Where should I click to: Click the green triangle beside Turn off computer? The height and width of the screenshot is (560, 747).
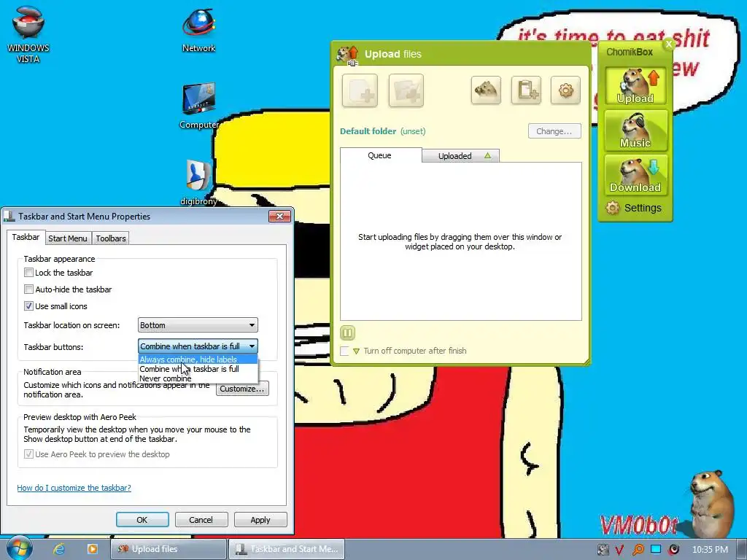[x=356, y=351]
